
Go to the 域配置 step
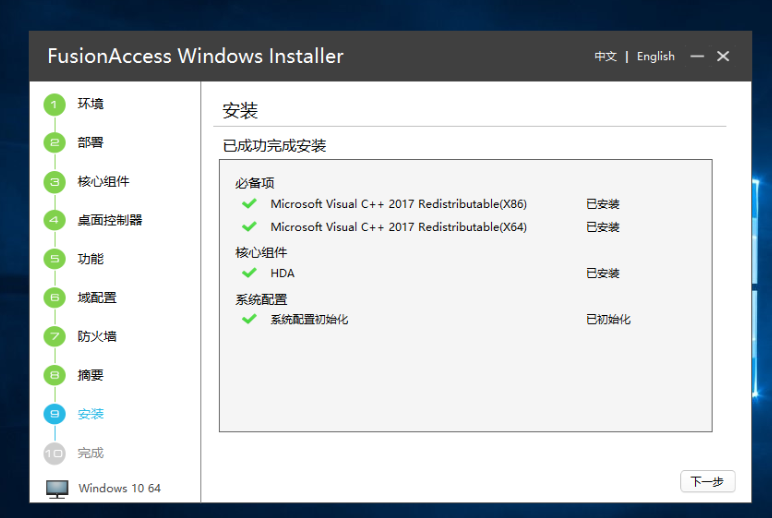pos(97,298)
